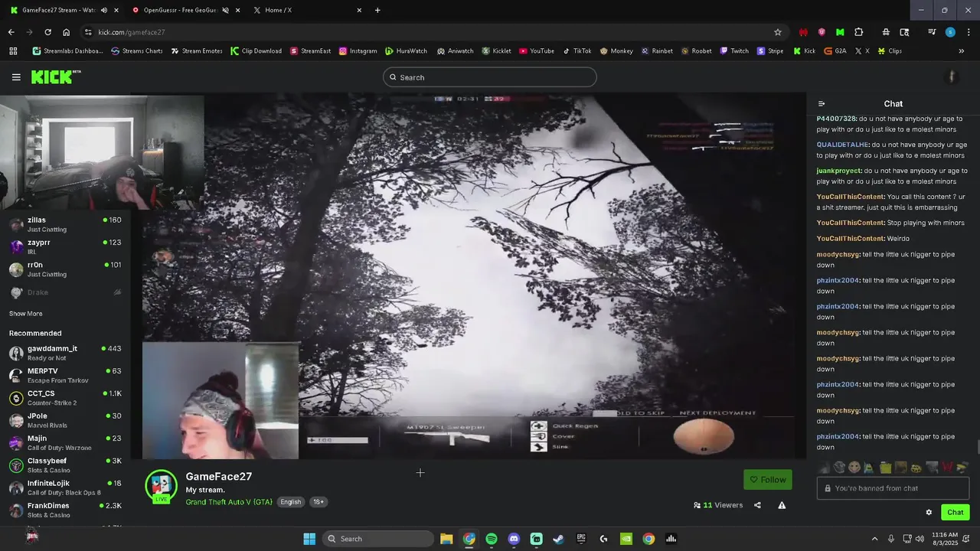
Task: Launch Steam from the taskbar
Action: coord(559,539)
